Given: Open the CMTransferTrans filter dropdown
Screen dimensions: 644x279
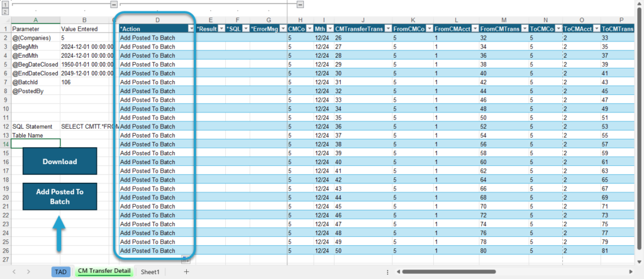Looking at the screenshot, I should 387,29.
